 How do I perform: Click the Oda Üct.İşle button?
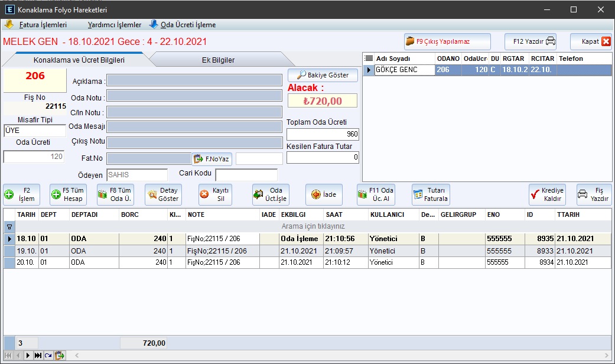coord(271,194)
